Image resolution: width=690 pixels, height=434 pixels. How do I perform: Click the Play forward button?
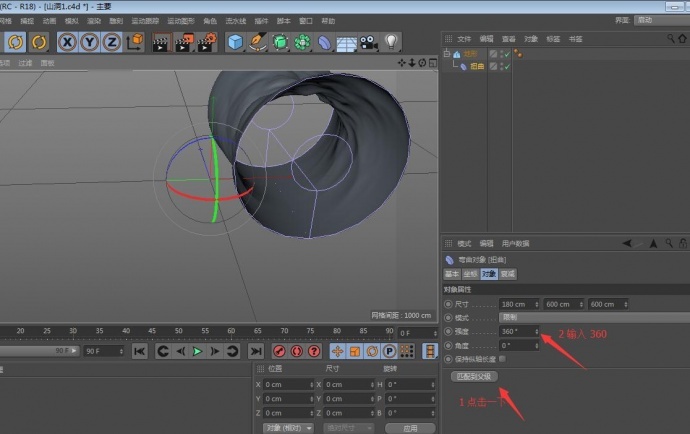198,351
